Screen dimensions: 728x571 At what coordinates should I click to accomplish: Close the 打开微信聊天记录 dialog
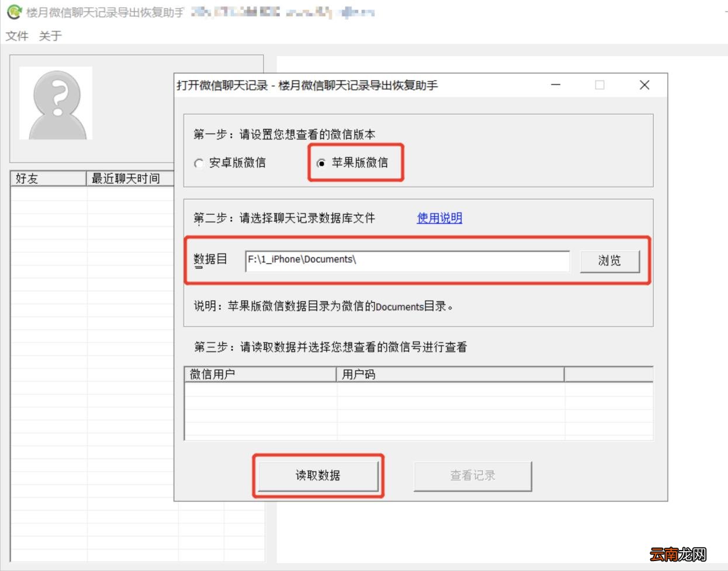point(644,85)
